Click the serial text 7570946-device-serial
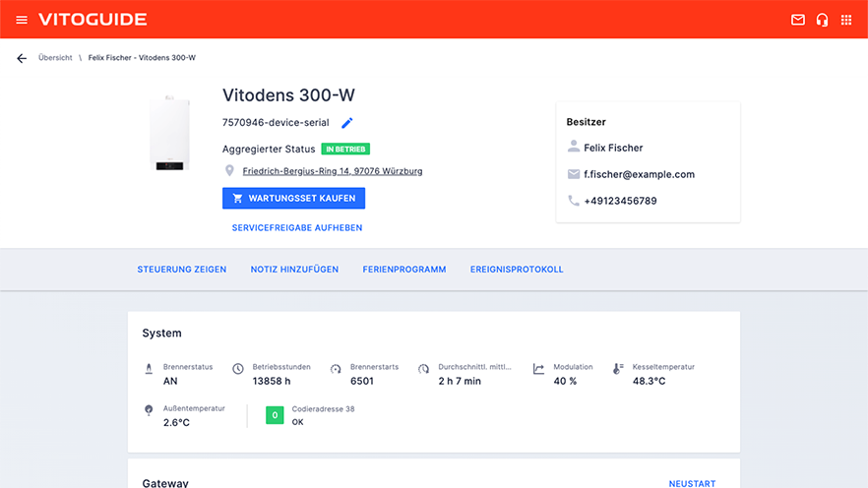This screenshot has width=868, height=488. click(x=276, y=122)
